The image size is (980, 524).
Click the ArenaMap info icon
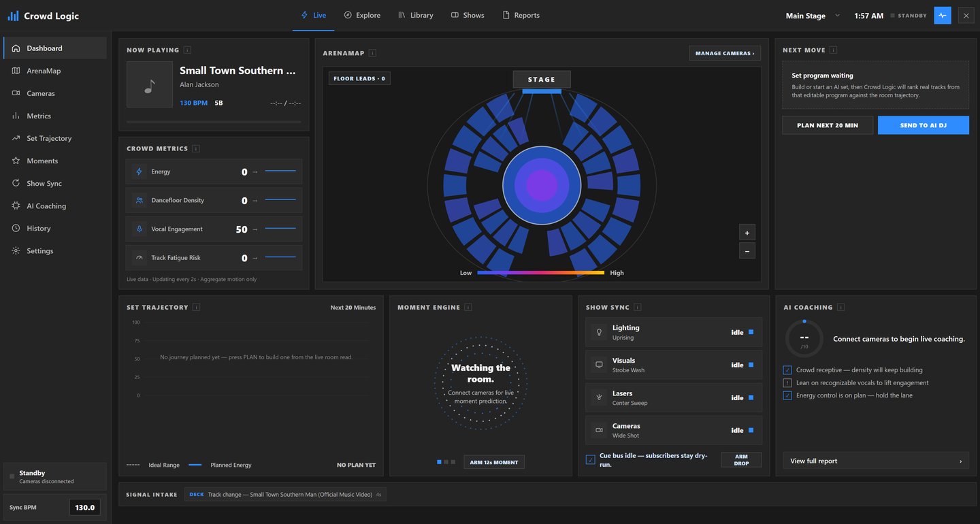pyautogui.click(x=372, y=53)
